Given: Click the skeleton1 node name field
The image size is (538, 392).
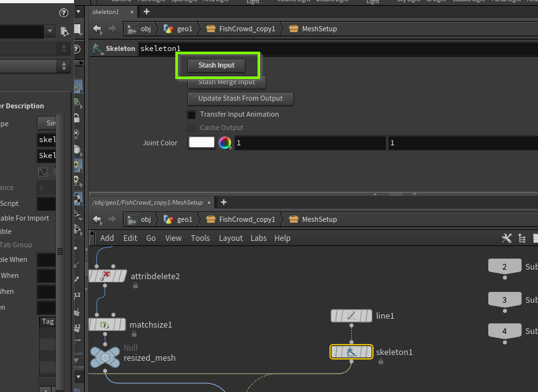Looking at the screenshot, I should point(338,48).
